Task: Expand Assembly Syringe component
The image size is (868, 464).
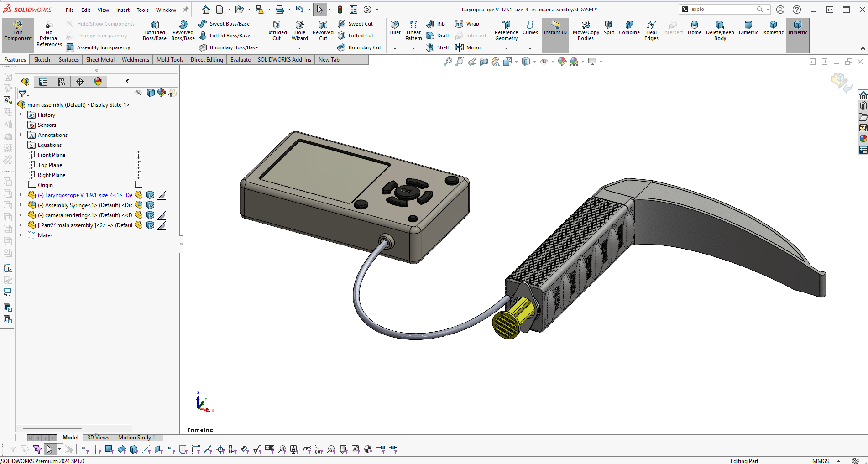Action: pos(21,205)
